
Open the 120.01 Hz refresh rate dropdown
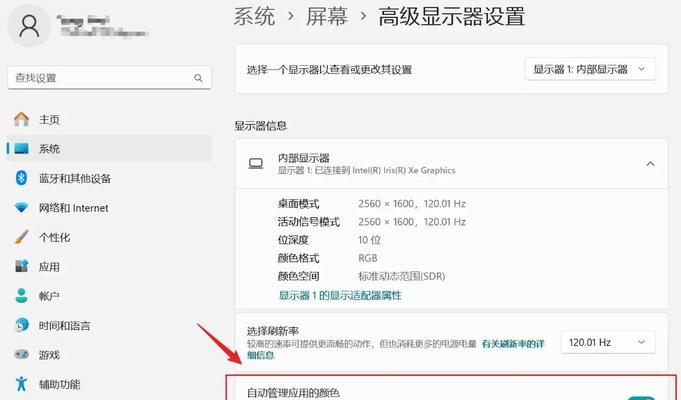point(608,342)
